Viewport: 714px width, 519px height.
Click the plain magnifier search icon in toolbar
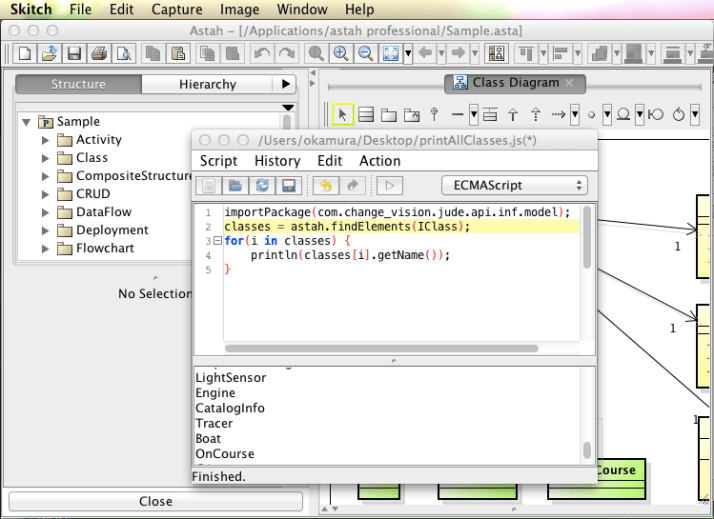316,54
